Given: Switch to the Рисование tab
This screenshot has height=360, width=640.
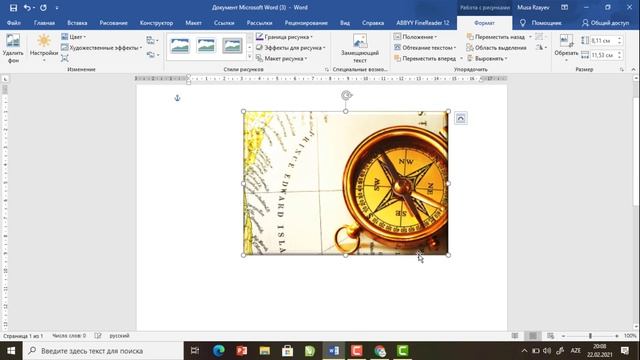Looking at the screenshot, I should click(x=113, y=23).
